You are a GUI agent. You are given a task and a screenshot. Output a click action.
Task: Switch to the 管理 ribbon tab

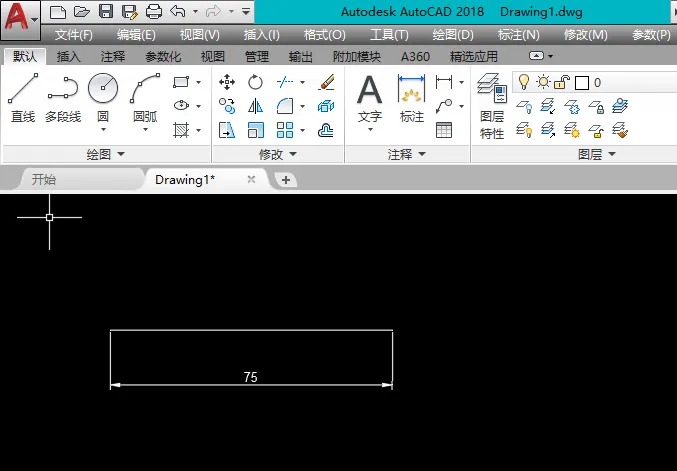pos(257,57)
